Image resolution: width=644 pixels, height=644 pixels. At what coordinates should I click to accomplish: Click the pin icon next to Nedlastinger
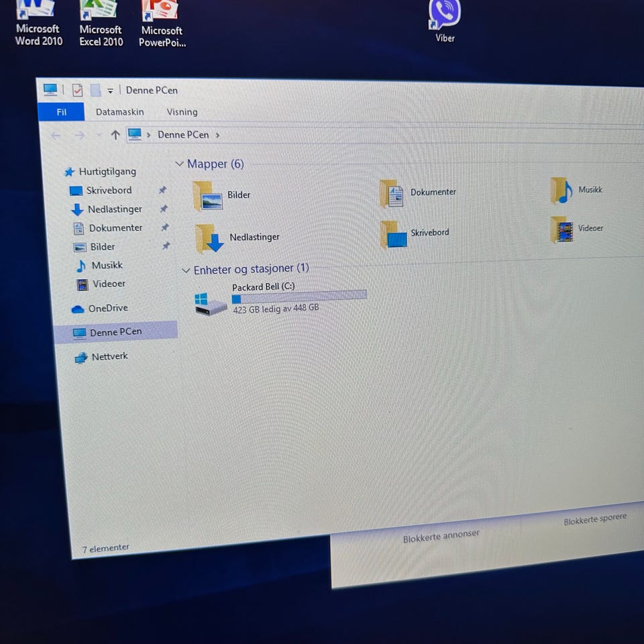coord(164,209)
